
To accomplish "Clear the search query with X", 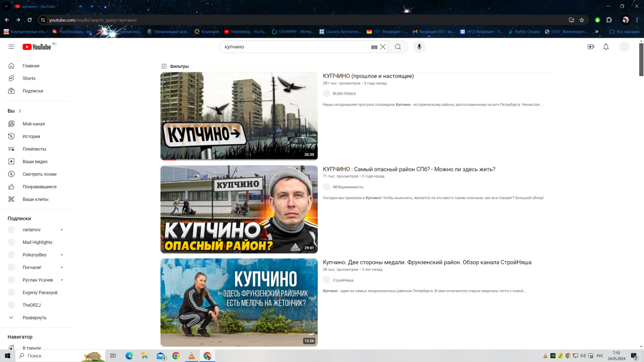I will (383, 47).
